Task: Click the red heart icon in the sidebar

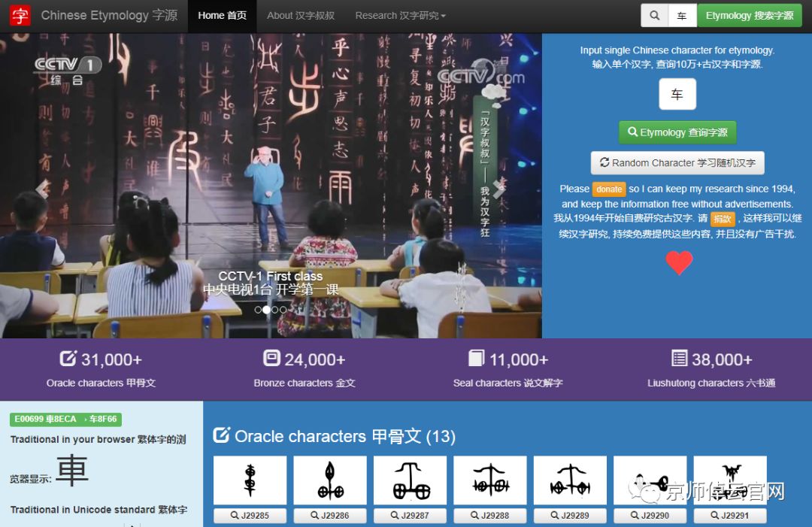Action: [x=679, y=262]
